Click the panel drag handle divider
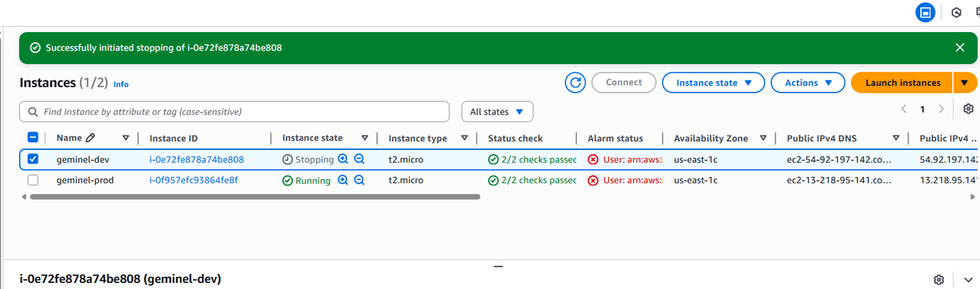Screen dimensions: 980x289 [498, 266]
